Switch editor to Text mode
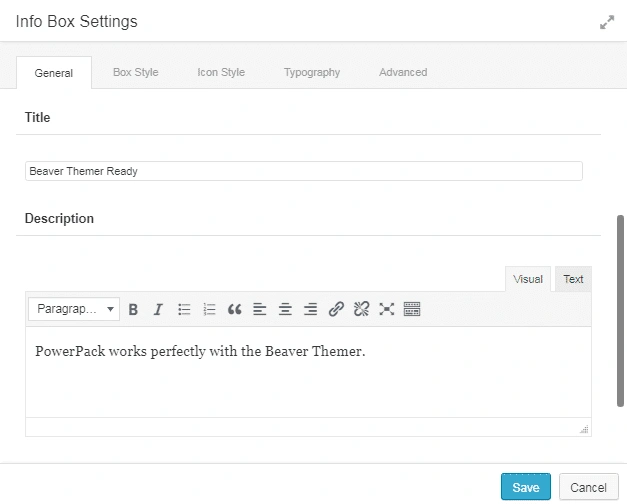Screen dimensions: 627x504 tap(573, 280)
